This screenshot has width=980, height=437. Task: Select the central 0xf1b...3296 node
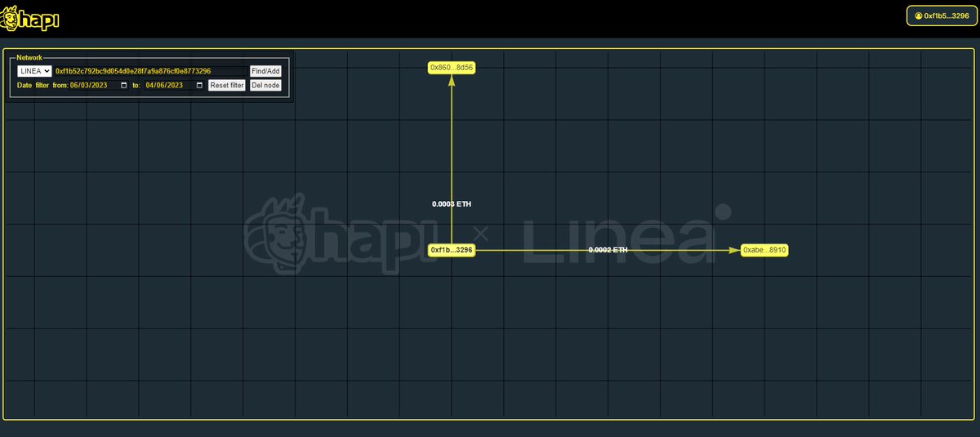tap(452, 250)
